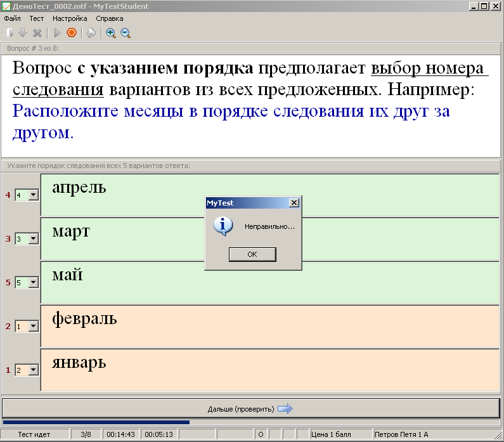Screen dimensions: 504x442
Task: Click the zoom out magnifier icon
Action: (126, 33)
